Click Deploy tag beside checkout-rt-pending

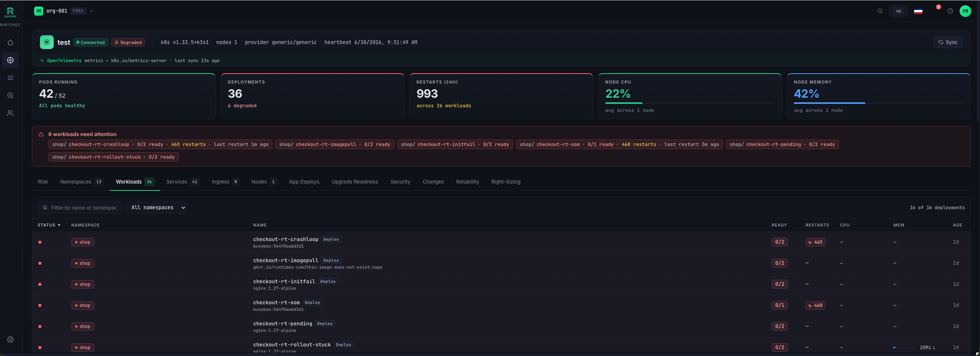(x=325, y=323)
